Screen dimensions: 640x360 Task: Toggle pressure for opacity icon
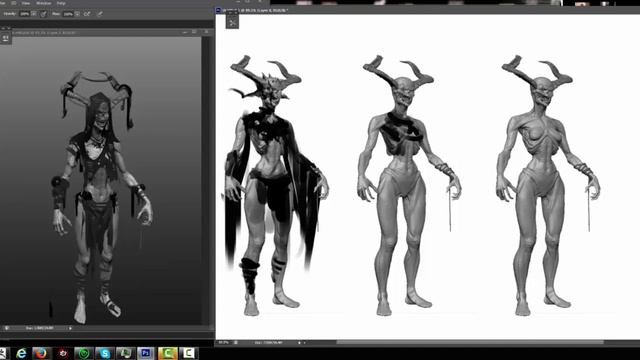coord(43,14)
